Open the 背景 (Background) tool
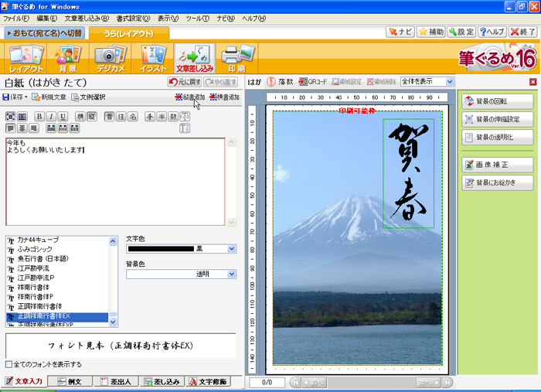541x392 pixels. click(x=67, y=58)
